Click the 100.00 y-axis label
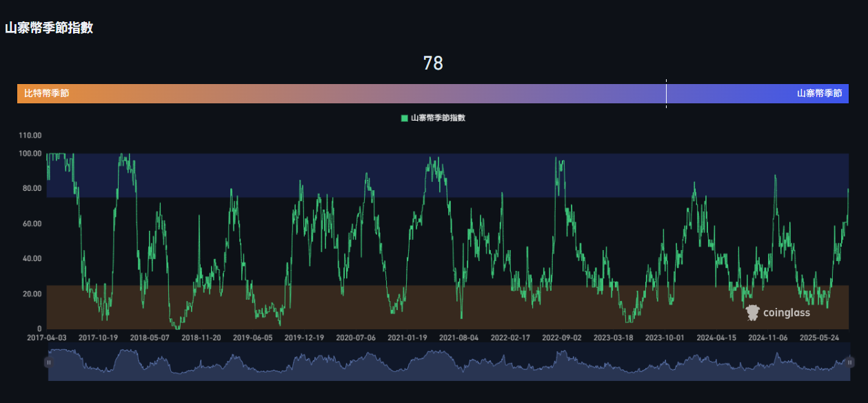Viewport: 868px width, 403px height. tap(31, 154)
